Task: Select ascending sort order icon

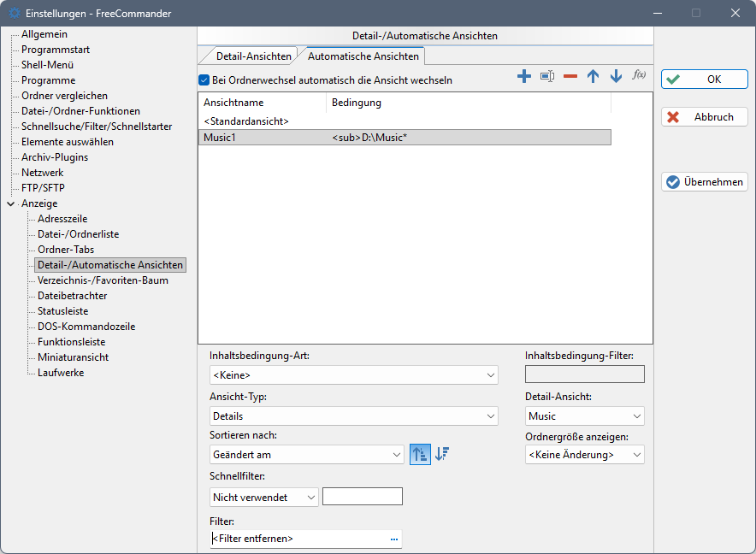Action: coord(420,455)
